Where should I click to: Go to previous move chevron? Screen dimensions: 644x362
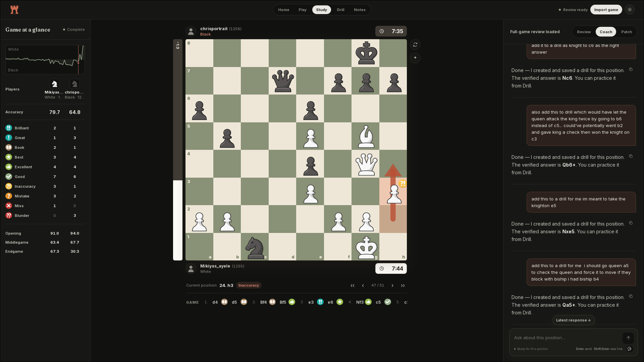[363, 286]
